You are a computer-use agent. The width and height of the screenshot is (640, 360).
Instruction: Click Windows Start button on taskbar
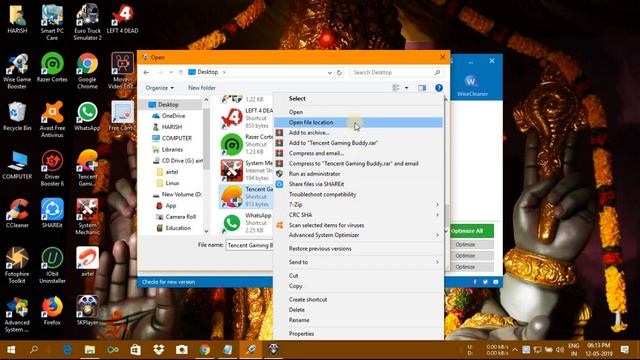point(11,350)
